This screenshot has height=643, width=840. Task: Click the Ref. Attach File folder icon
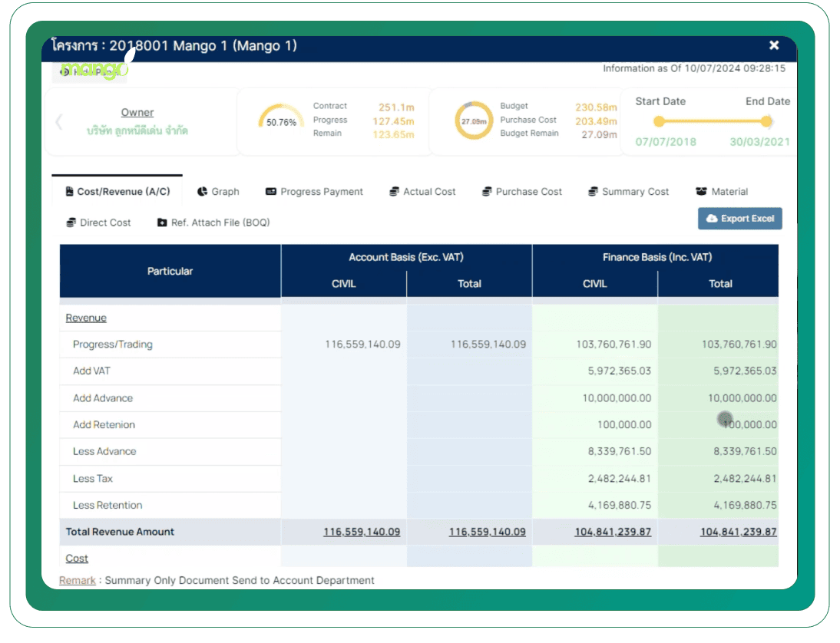162,223
